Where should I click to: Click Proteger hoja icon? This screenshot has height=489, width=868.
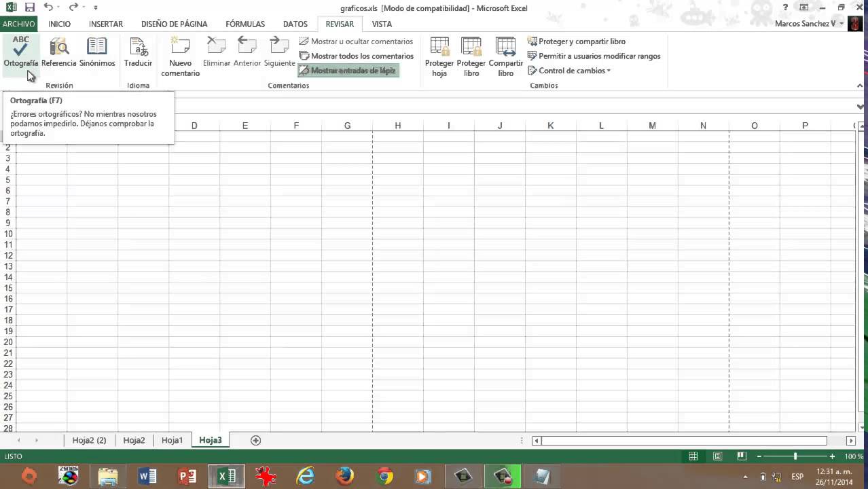point(439,57)
